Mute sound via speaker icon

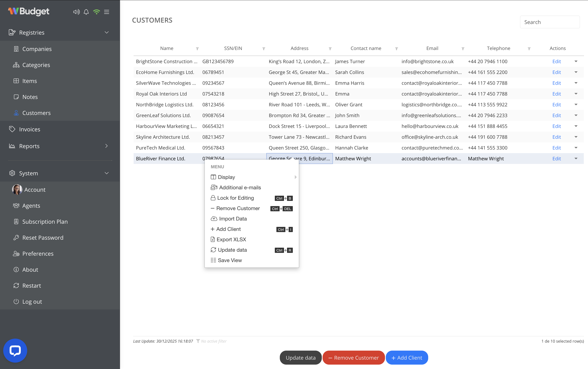point(76,12)
